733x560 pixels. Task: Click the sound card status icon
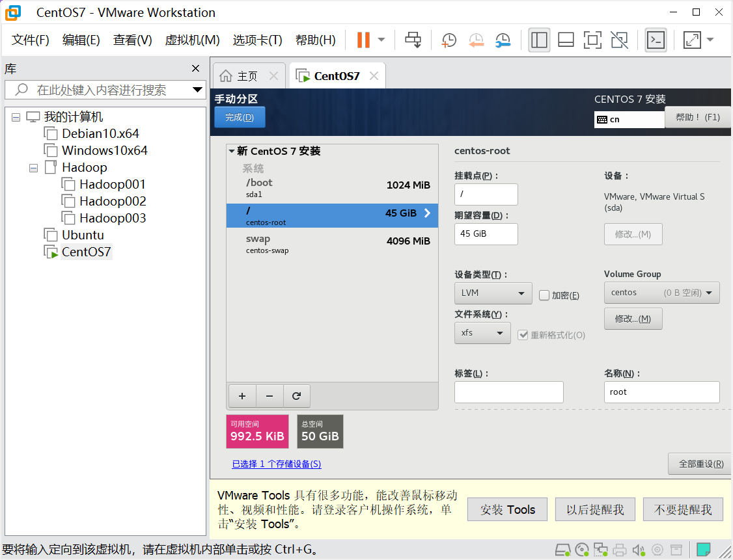tap(638, 550)
